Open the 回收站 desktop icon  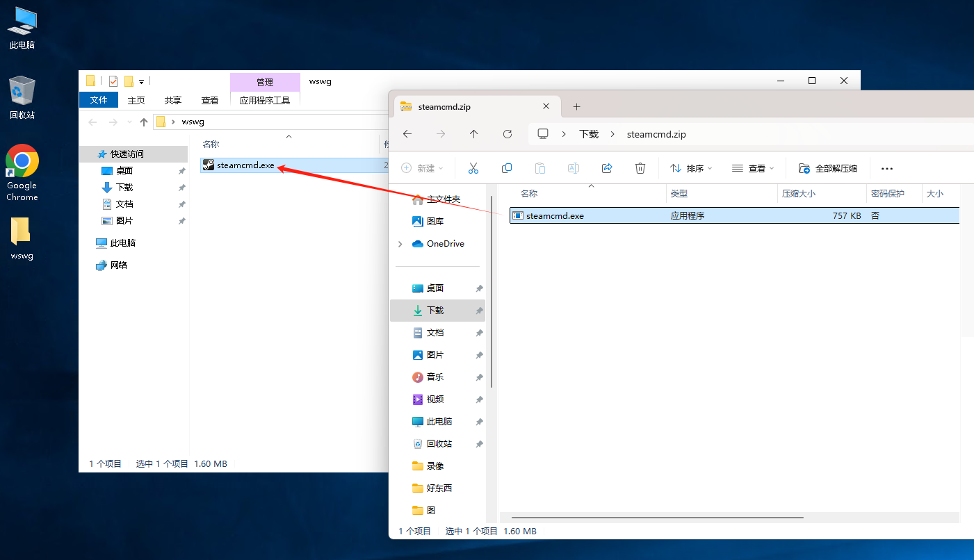pos(22,98)
